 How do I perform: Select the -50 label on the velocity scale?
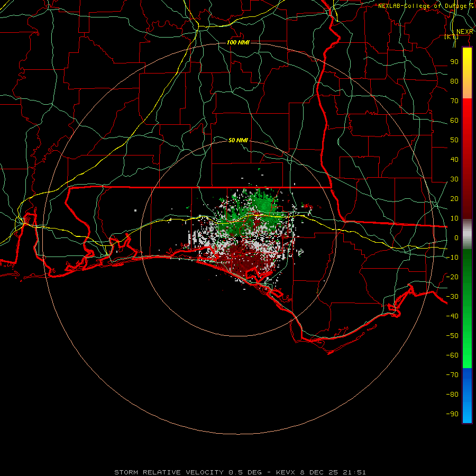(452, 336)
